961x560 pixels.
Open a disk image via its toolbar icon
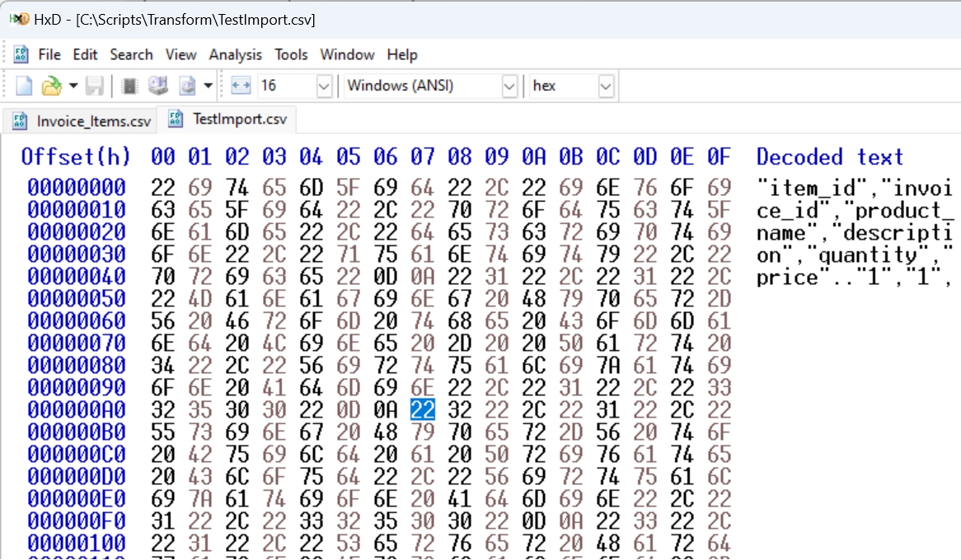click(187, 85)
